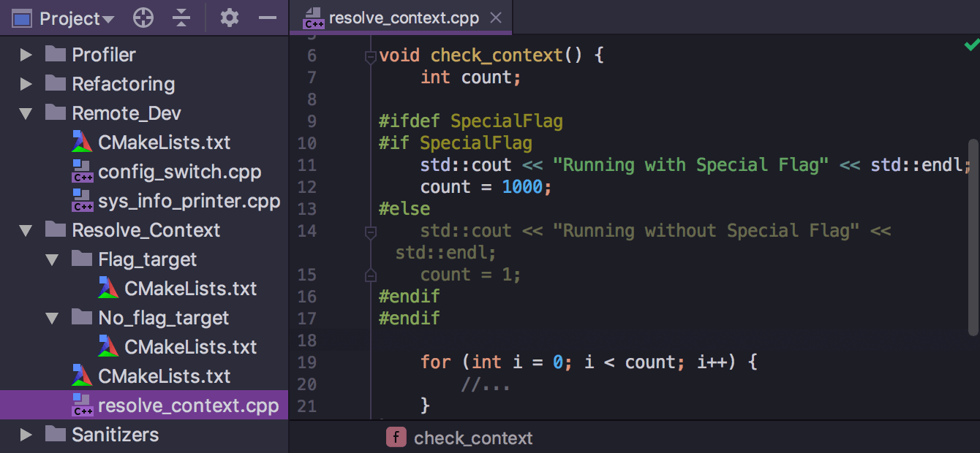This screenshot has height=453, width=980.
Task: Collapse the Remote_Dev folder
Action: [26, 113]
